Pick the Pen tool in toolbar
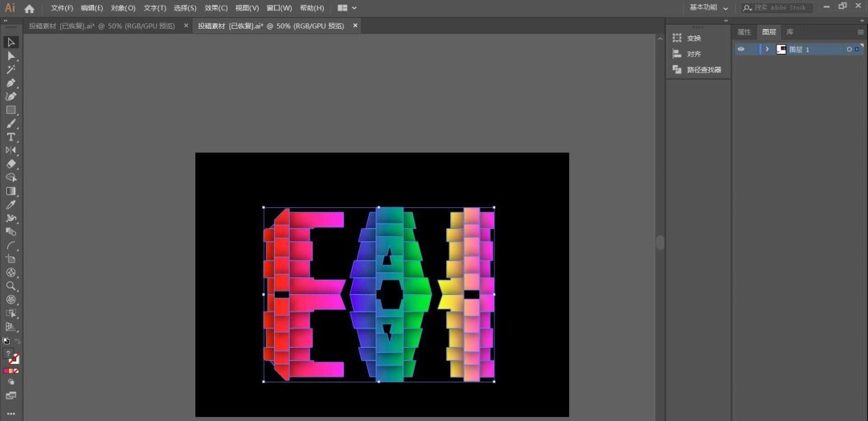The width and height of the screenshot is (868, 421). (11, 83)
